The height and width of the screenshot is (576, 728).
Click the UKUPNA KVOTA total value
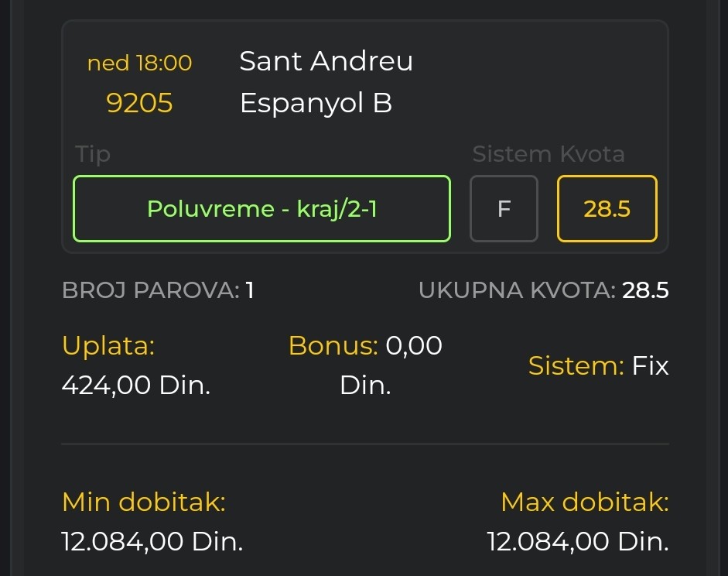point(645,290)
